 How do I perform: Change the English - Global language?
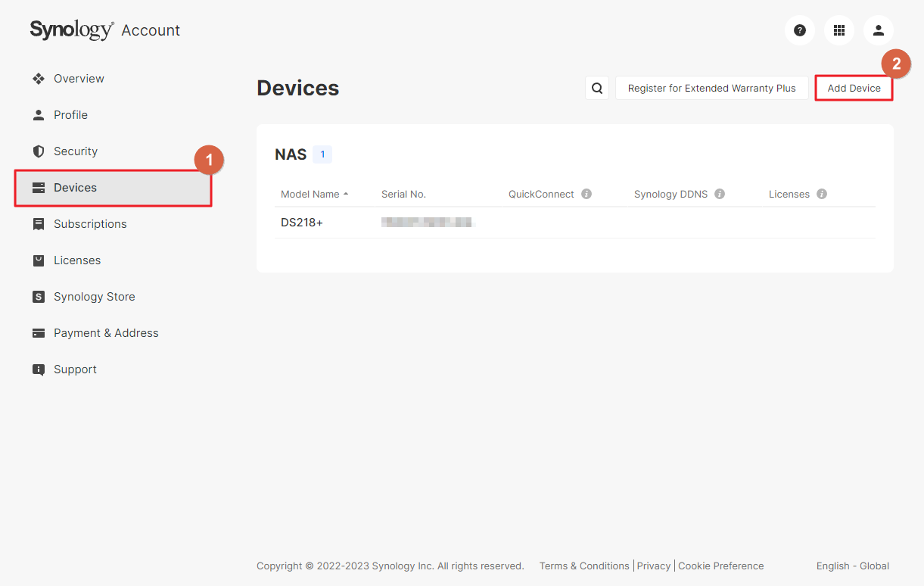853,566
